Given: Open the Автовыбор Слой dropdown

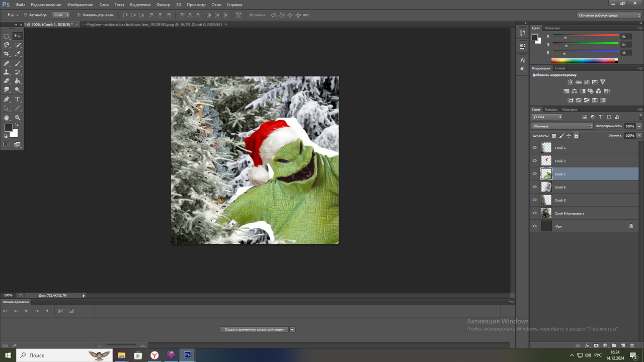Looking at the screenshot, I should (x=61, y=15).
